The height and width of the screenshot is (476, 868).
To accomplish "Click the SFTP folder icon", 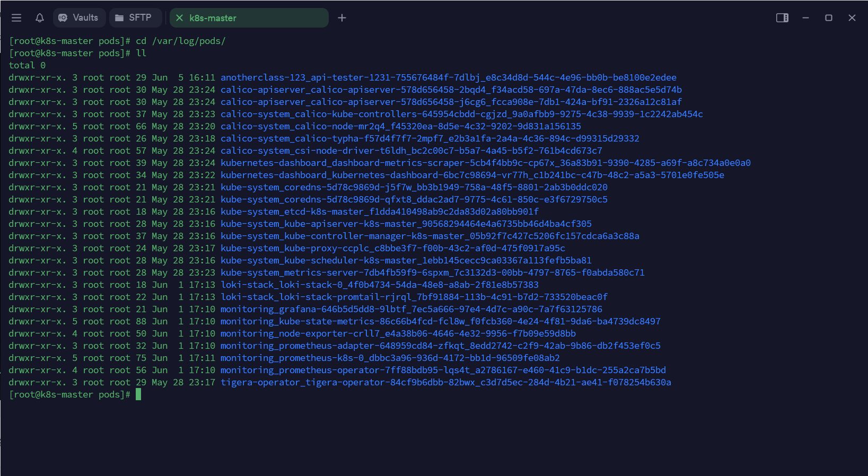I will [119, 17].
